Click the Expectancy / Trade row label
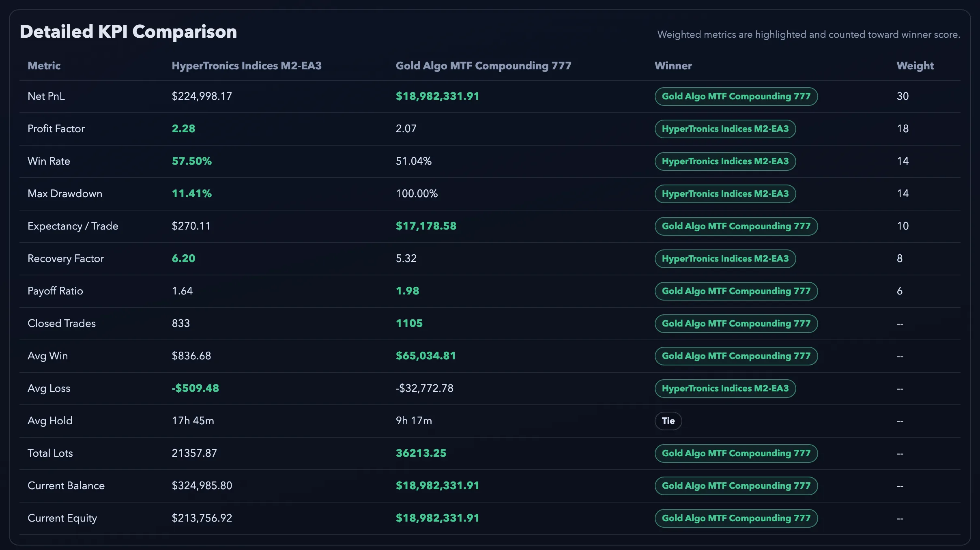980x550 pixels. pos(73,226)
